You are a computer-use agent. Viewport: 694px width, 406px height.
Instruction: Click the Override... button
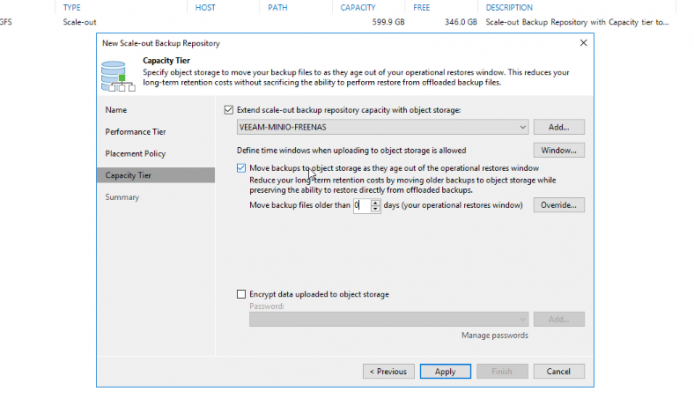[x=559, y=205]
